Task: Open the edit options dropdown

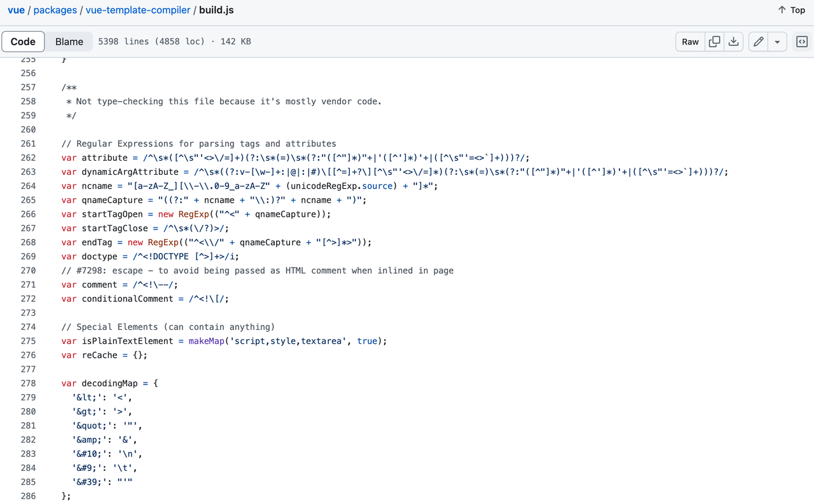Action: click(x=777, y=41)
